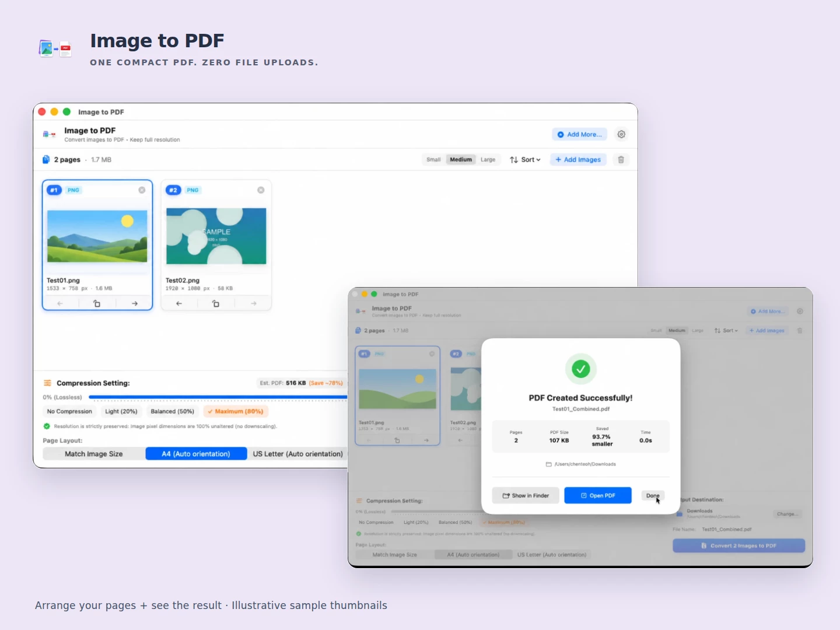This screenshot has height=630, width=840.
Task: Choose No Compression preset
Action: tap(69, 411)
